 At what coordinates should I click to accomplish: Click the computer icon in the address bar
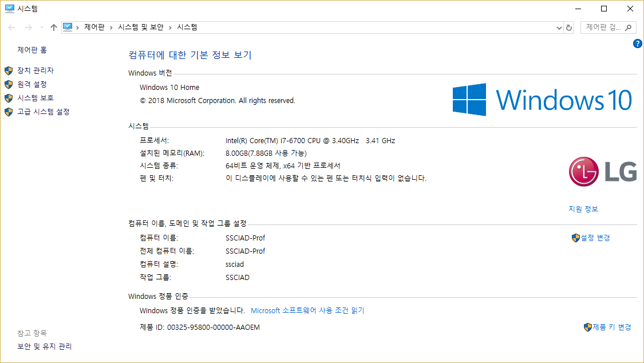click(68, 27)
